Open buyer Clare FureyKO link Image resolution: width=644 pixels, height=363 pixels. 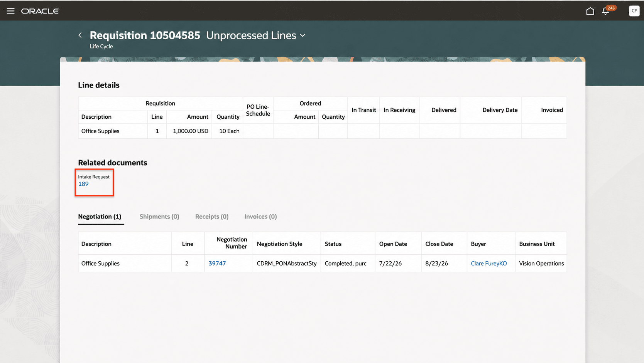coord(488,264)
